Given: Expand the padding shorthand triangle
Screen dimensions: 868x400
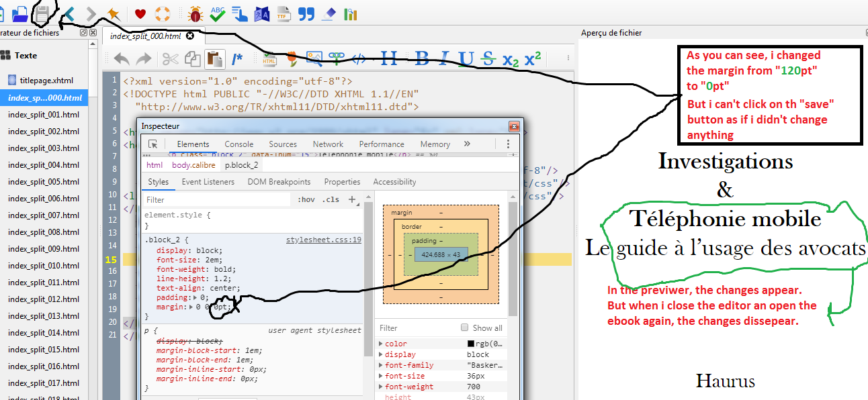Looking at the screenshot, I should coord(196,297).
